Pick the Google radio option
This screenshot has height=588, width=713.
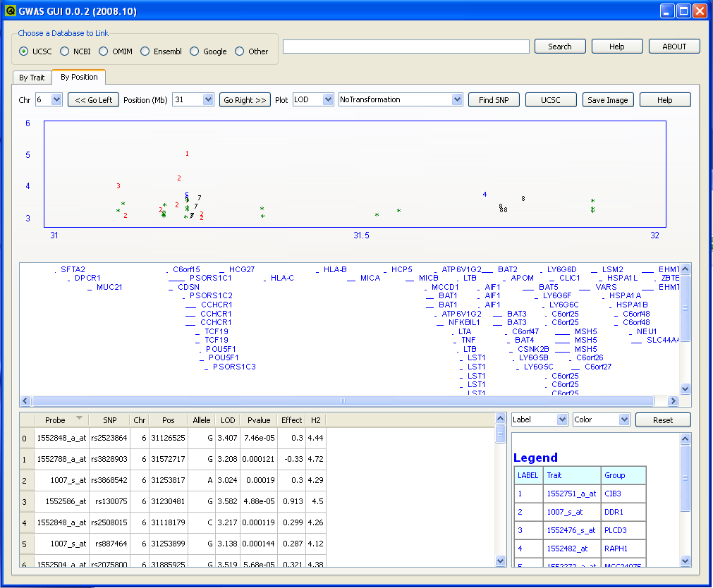pyautogui.click(x=195, y=51)
